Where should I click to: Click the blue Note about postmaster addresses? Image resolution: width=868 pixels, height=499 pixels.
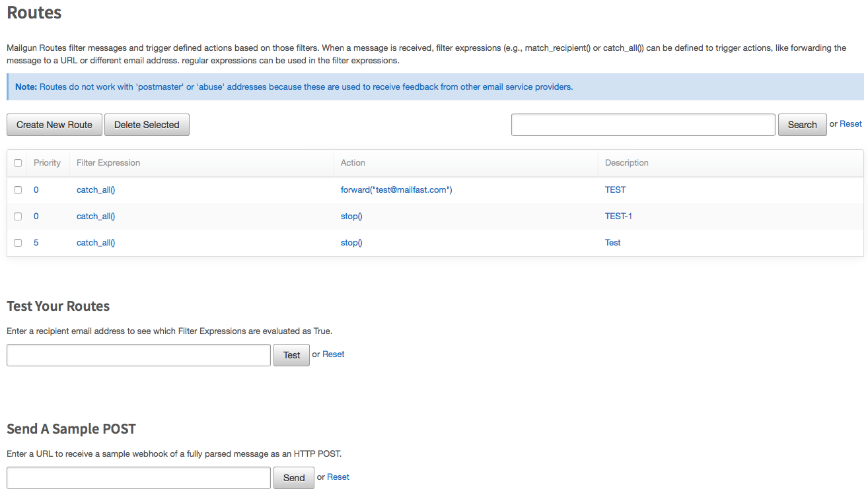[x=435, y=87]
